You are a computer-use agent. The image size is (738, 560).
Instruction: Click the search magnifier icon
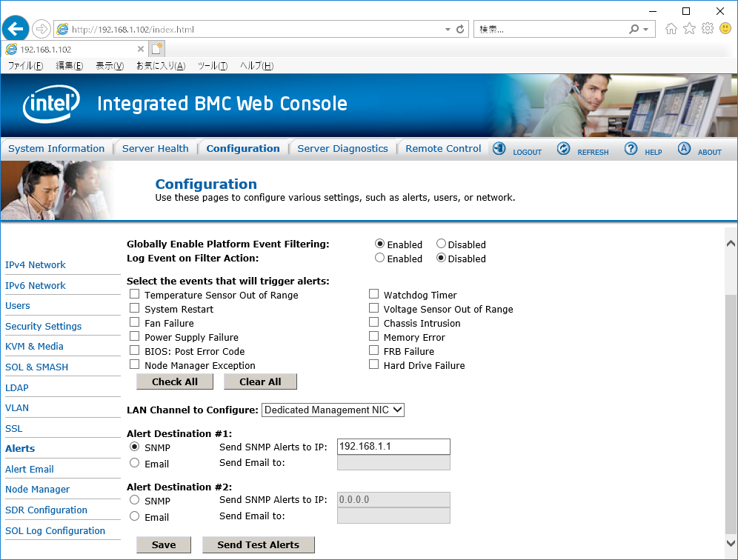point(634,29)
